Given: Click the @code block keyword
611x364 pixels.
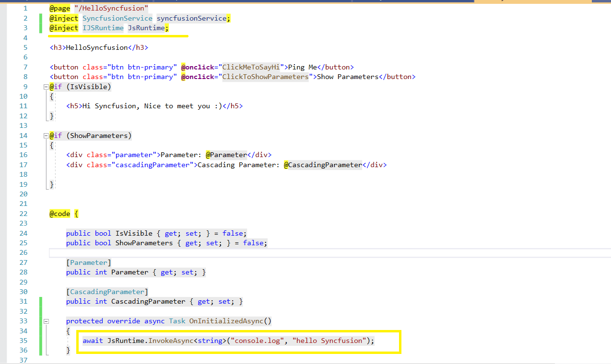Looking at the screenshot, I should coord(59,214).
